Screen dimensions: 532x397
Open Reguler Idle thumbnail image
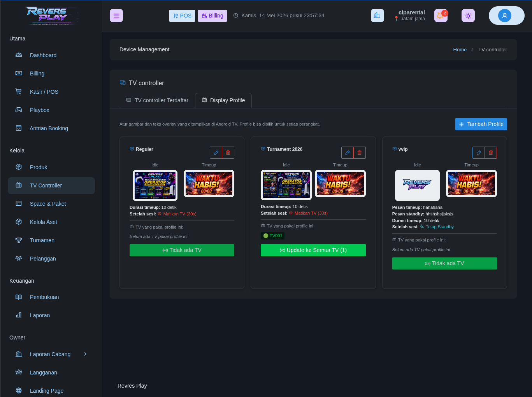(155, 185)
